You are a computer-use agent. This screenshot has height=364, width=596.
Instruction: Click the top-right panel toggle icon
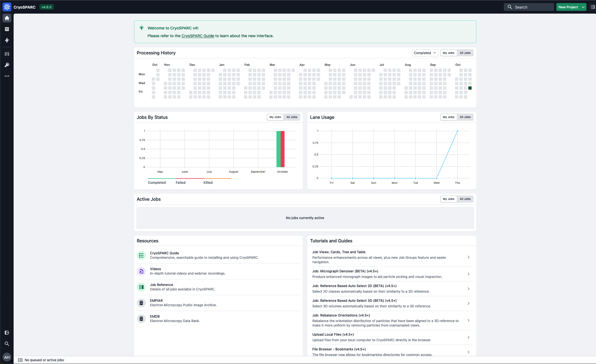593,7
